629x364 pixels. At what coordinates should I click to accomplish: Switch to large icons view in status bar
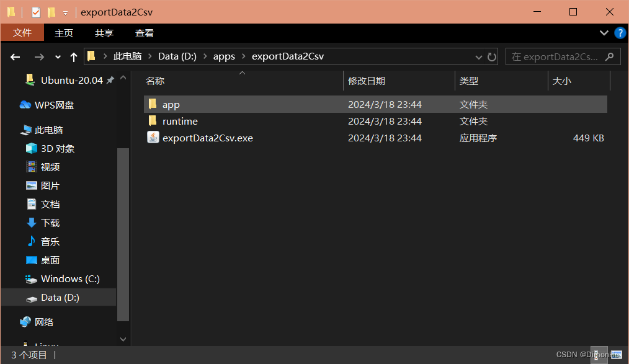(x=616, y=355)
